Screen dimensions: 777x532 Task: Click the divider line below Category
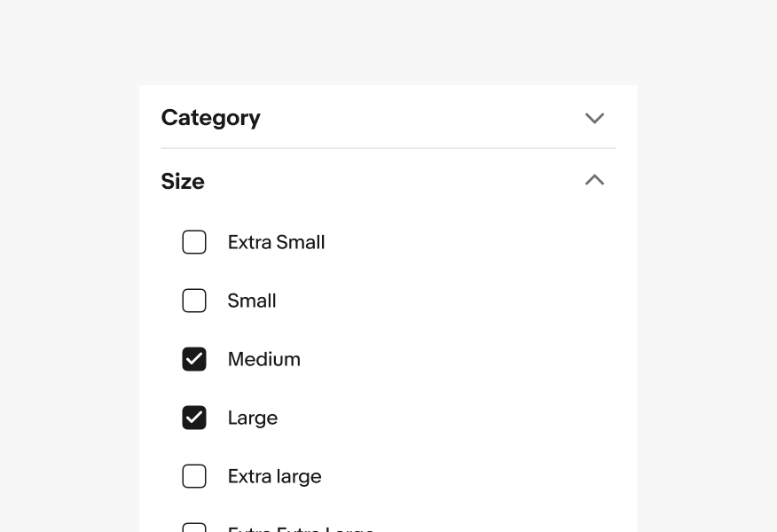[x=388, y=148]
